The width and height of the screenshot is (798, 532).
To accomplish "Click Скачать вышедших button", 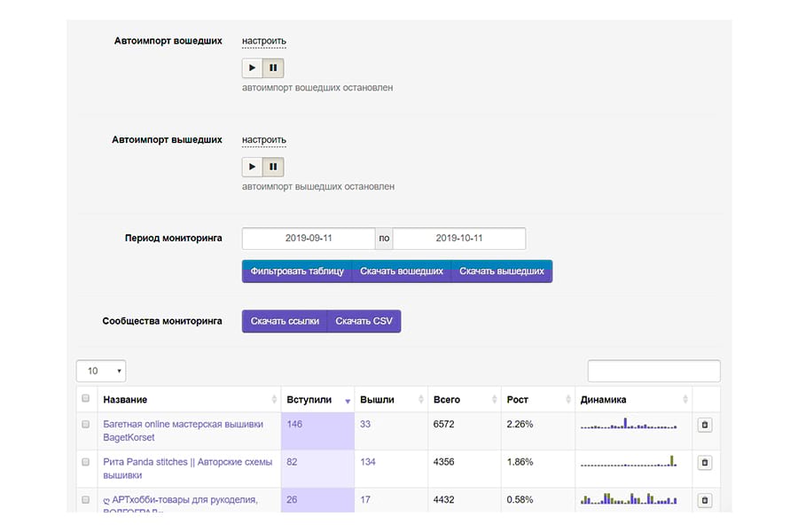I will pyautogui.click(x=502, y=271).
